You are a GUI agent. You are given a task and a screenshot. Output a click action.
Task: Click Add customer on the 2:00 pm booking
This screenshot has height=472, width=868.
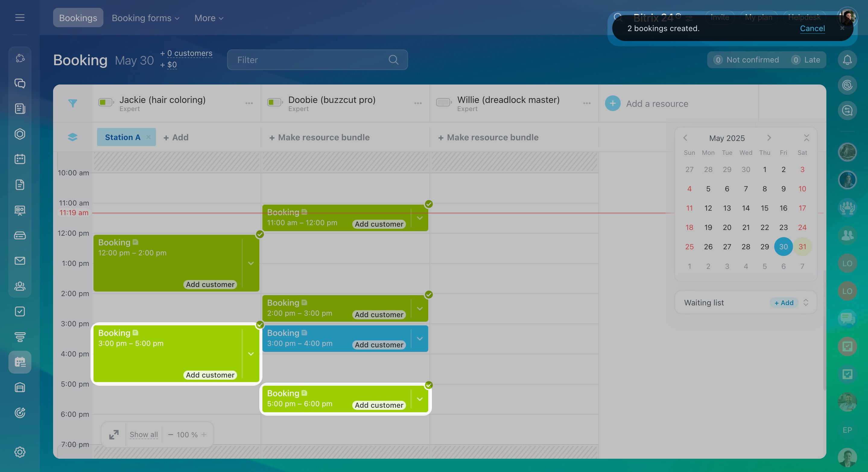point(379,314)
